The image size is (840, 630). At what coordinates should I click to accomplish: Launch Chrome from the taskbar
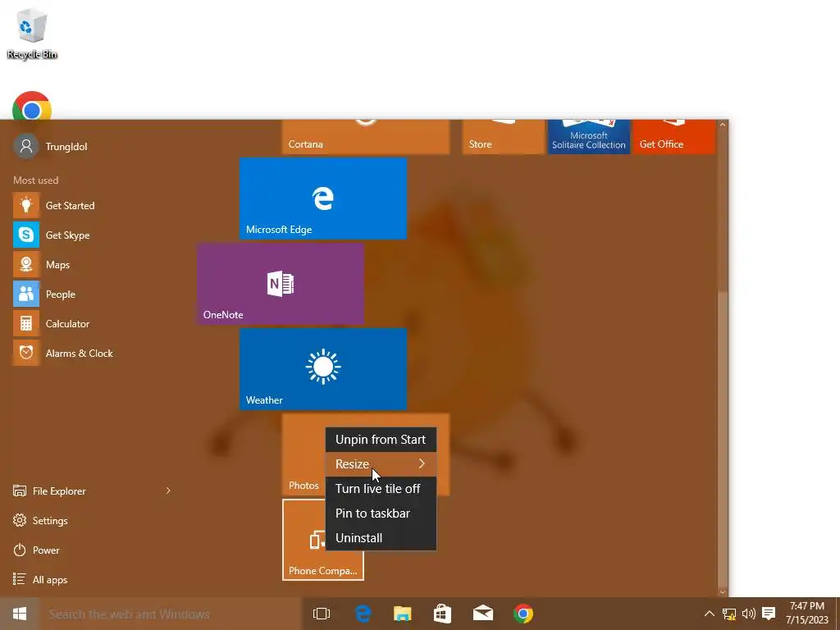[x=523, y=614]
